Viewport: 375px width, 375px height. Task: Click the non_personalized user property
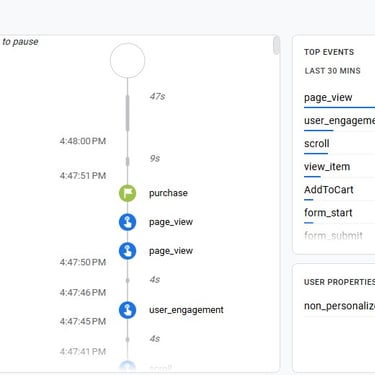click(x=339, y=306)
